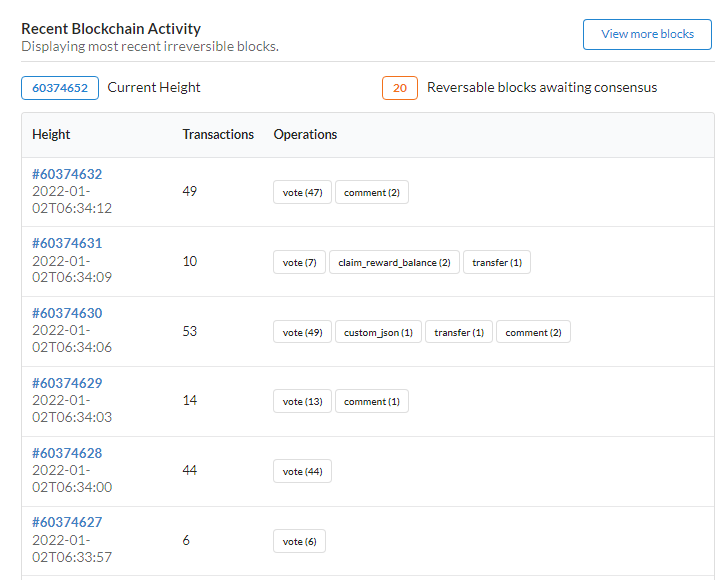This screenshot has height=580, width=715.
Task: Click timestamp 2022-01-02T06:34:03
Action: coord(72,409)
